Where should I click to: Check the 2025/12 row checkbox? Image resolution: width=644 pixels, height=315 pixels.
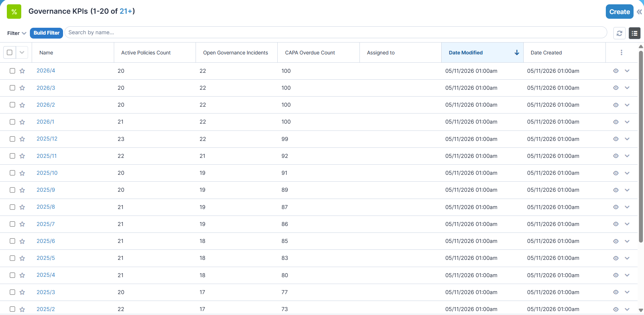click(12, 139)
